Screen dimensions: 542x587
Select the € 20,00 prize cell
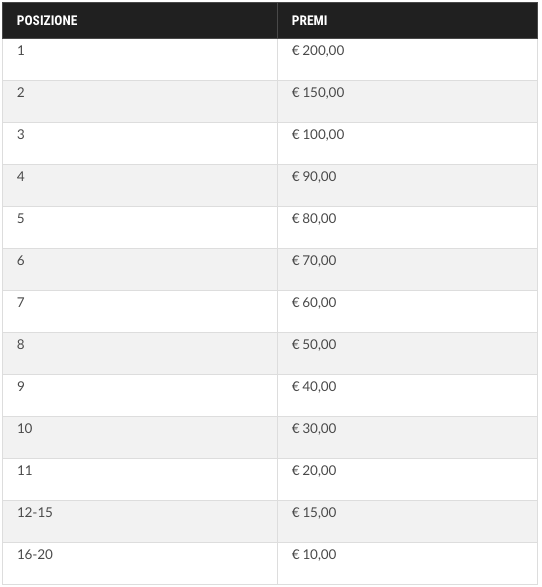(408, 480)
